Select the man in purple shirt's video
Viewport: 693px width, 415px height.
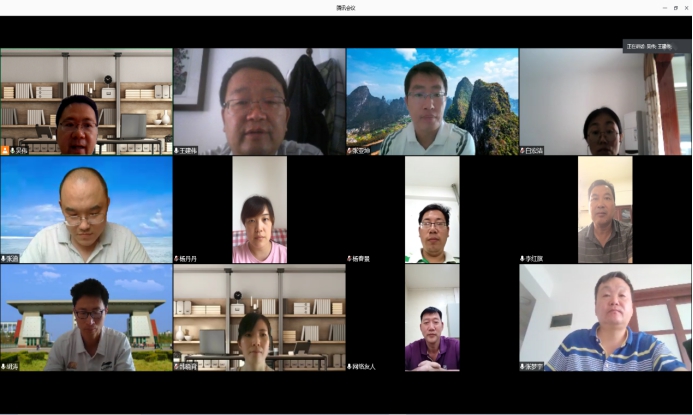tap(432, 316)
